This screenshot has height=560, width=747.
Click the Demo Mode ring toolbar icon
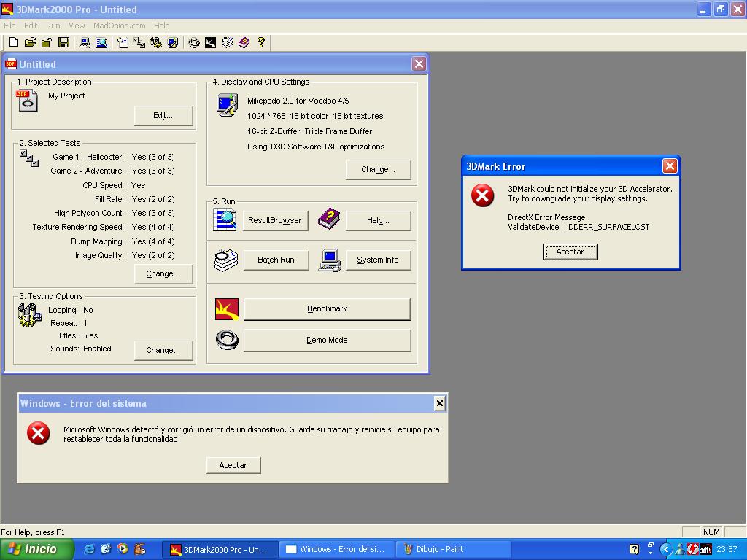[x=194, y=42]
